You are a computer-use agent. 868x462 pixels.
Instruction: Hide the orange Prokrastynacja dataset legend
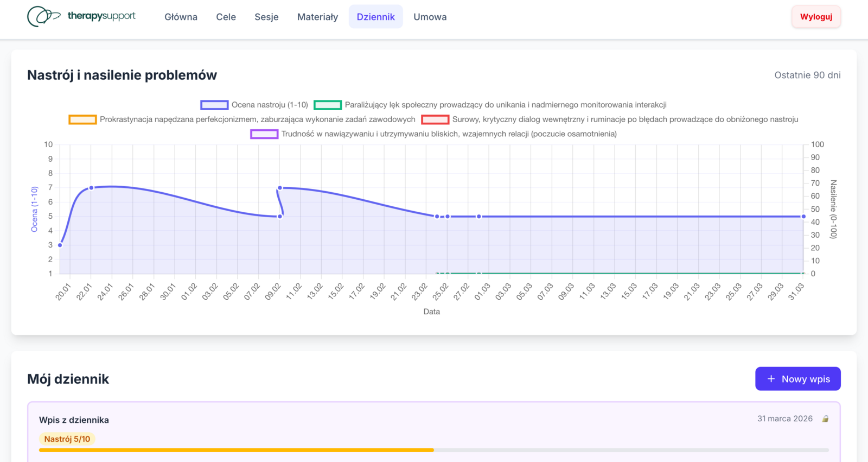point(82,119)
